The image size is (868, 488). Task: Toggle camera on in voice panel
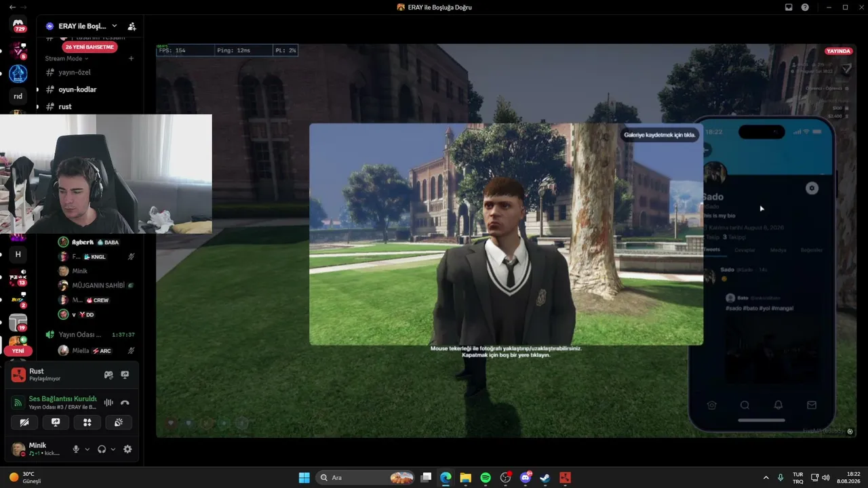click(24, 422)
